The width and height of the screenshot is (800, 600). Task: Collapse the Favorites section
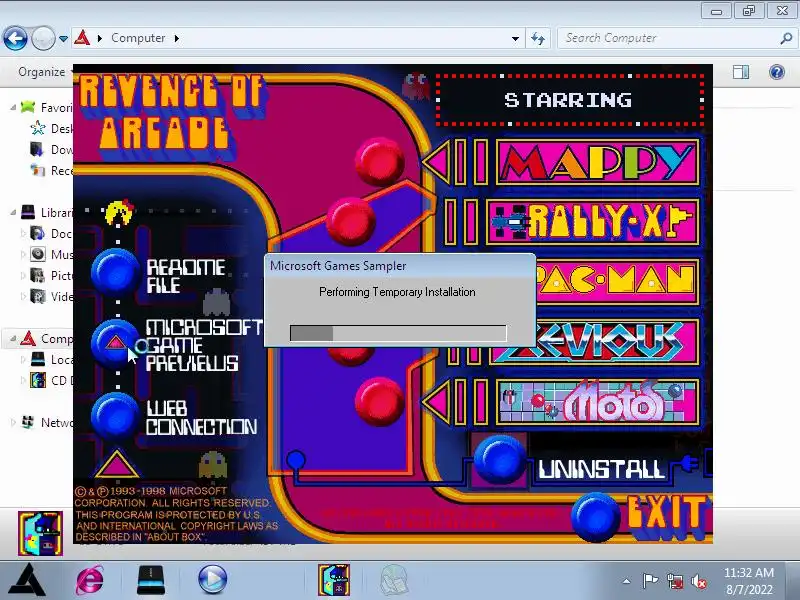tap(13, 107)
